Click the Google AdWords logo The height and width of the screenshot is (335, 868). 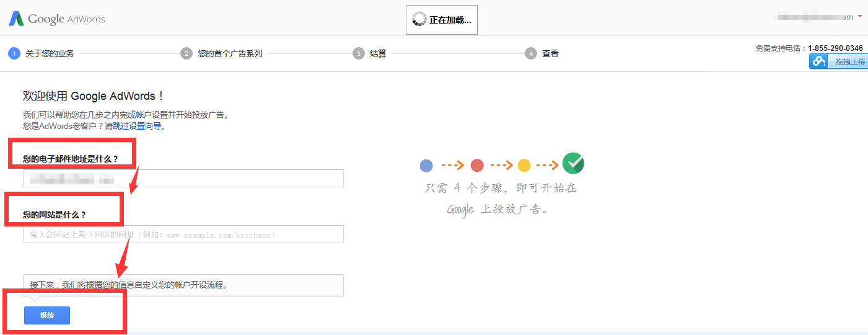[x=57, y=19]
